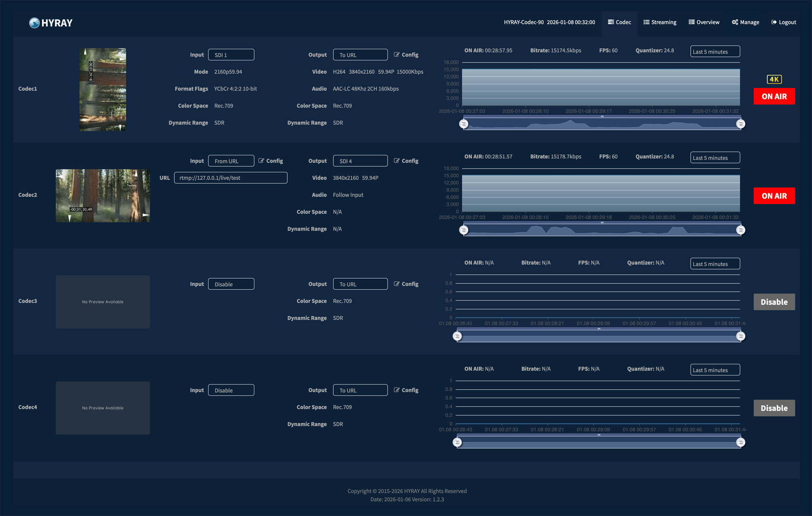Click the yellow 4K badge icon
The image size is (812, 516).
[774, 80]
